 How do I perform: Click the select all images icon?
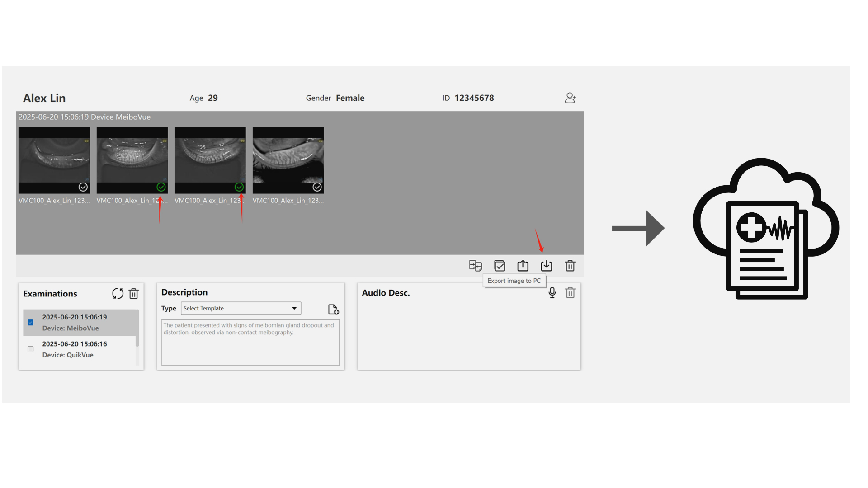click(x=499, y=266)
